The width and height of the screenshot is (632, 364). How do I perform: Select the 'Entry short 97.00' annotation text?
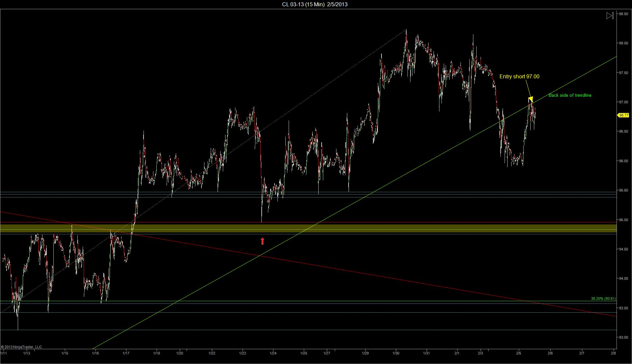519,76
